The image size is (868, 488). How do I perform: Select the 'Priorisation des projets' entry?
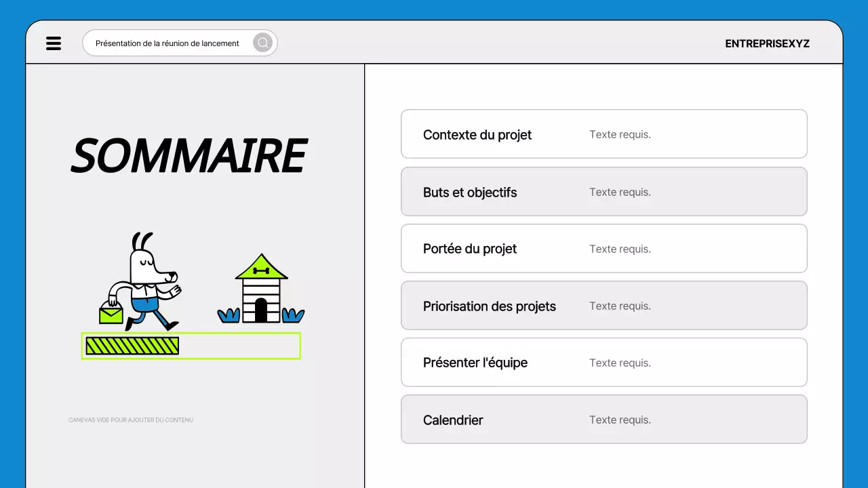490,306
